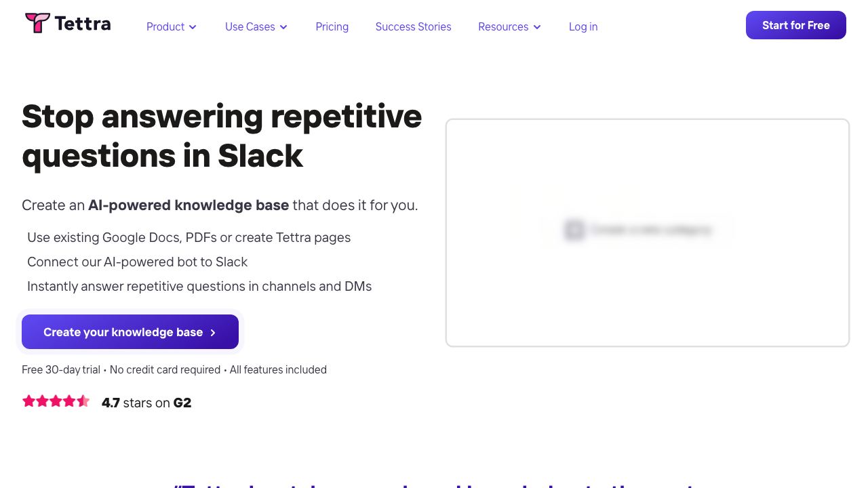
Task: Click the half-filled fifth rating star
Action: pos(83,401)
